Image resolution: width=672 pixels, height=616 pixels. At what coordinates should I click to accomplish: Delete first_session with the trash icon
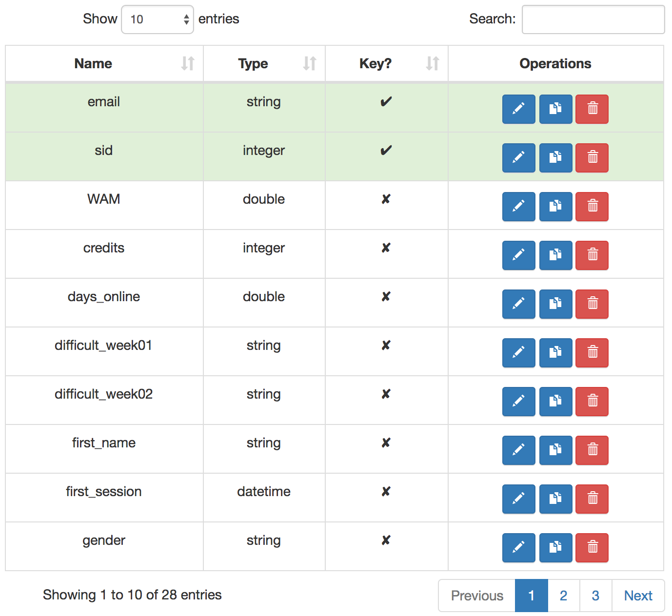[x=592, y=499]
